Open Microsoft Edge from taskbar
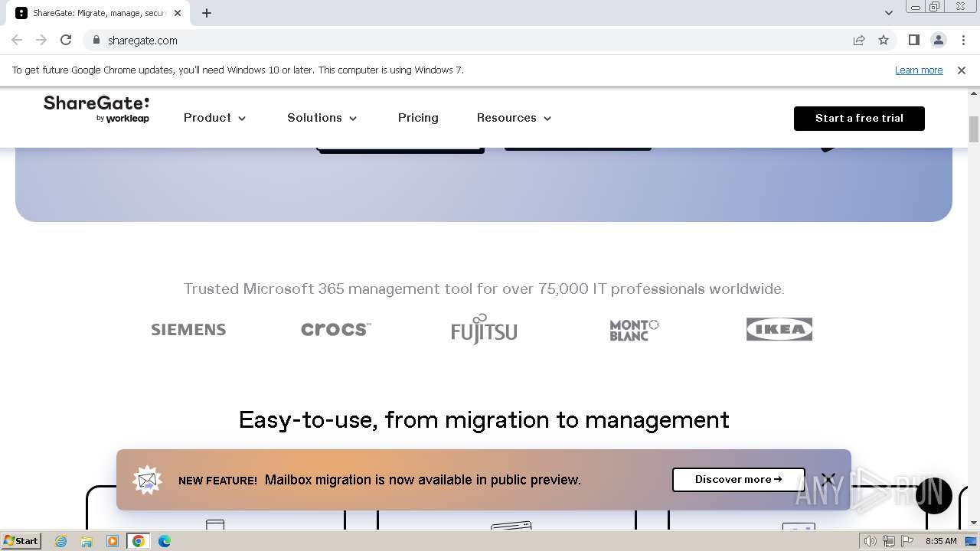Viewport: 980px width, 551px height. point(165,541)
